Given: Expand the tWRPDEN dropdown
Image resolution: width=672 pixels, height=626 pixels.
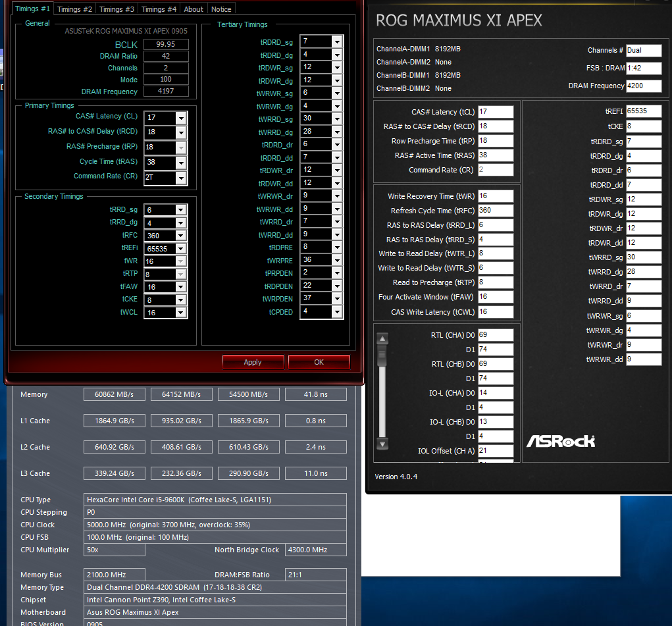Looking at the screenshot, I should click(x=337, y=298).
